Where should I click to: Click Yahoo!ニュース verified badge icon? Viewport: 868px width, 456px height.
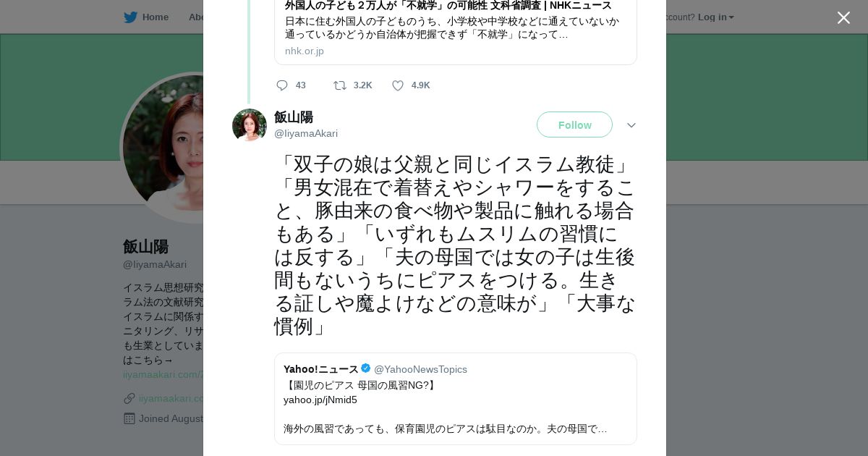pyautogui.click(x=366, y=368)
